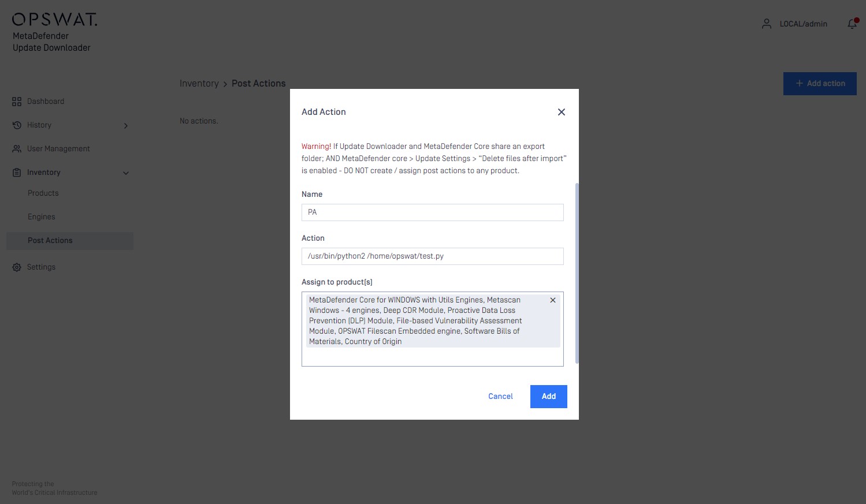Select the Dashboard grid icon
866x504 pixels.
point(17,102)
